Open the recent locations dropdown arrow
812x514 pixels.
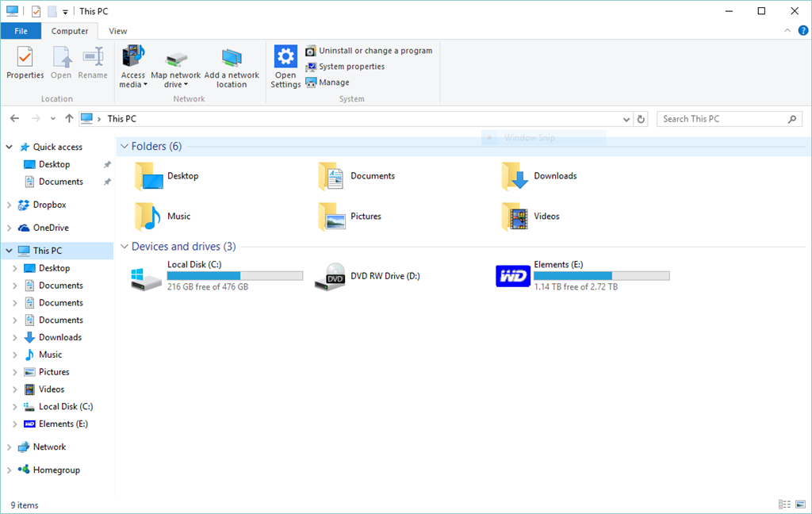click(53, 119)
